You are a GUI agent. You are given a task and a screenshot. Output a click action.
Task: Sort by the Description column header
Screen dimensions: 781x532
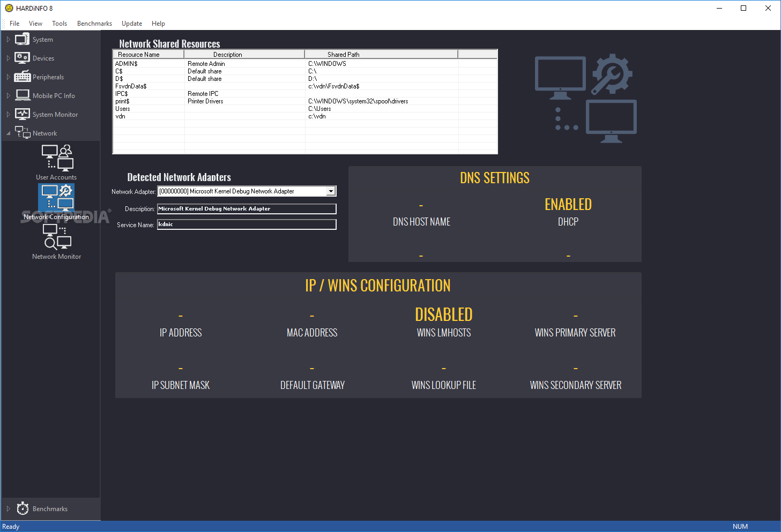244,54
